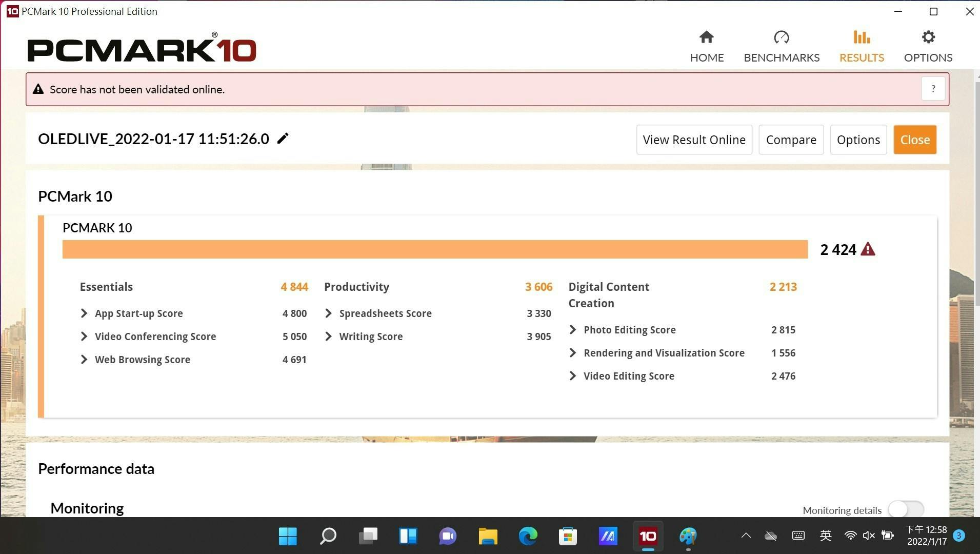Click Digital Content Creation score 2 213

click(783, 287)
